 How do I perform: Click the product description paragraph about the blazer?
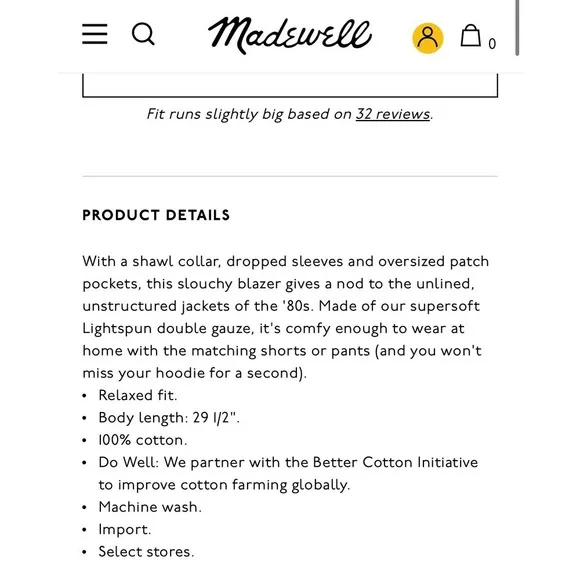tap(286, 317)
